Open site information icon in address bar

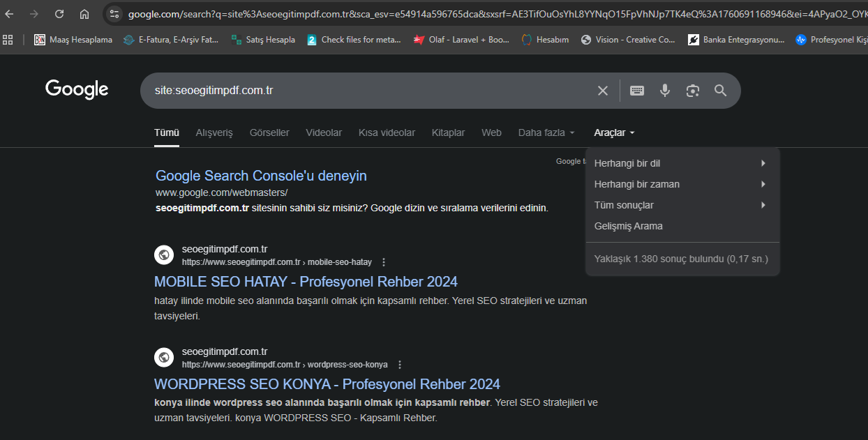click(115, 14)
